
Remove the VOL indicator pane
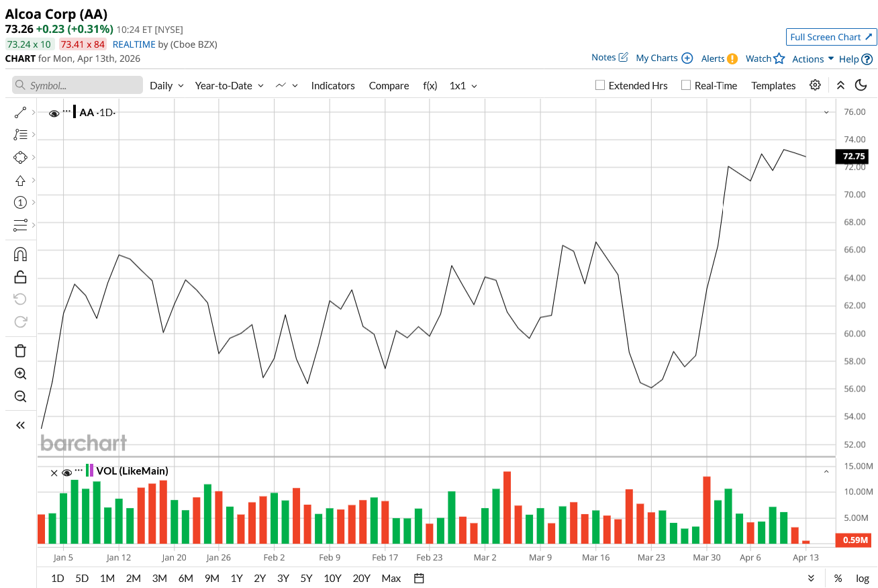coord(54,473)
